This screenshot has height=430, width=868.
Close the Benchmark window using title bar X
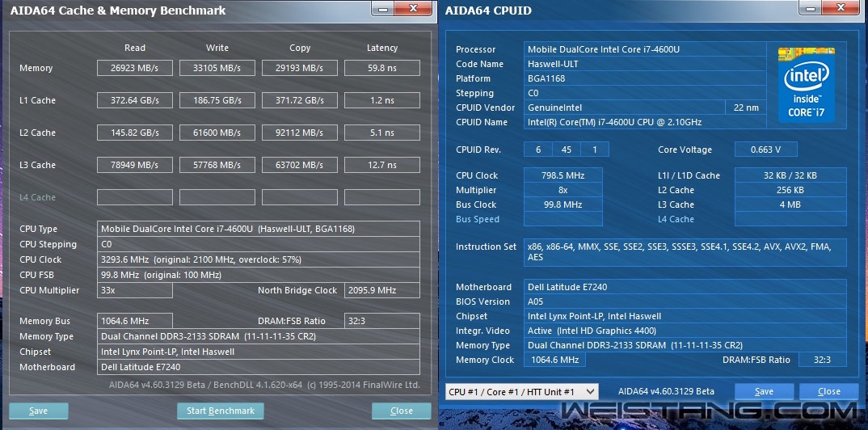[x=413, y=8]
